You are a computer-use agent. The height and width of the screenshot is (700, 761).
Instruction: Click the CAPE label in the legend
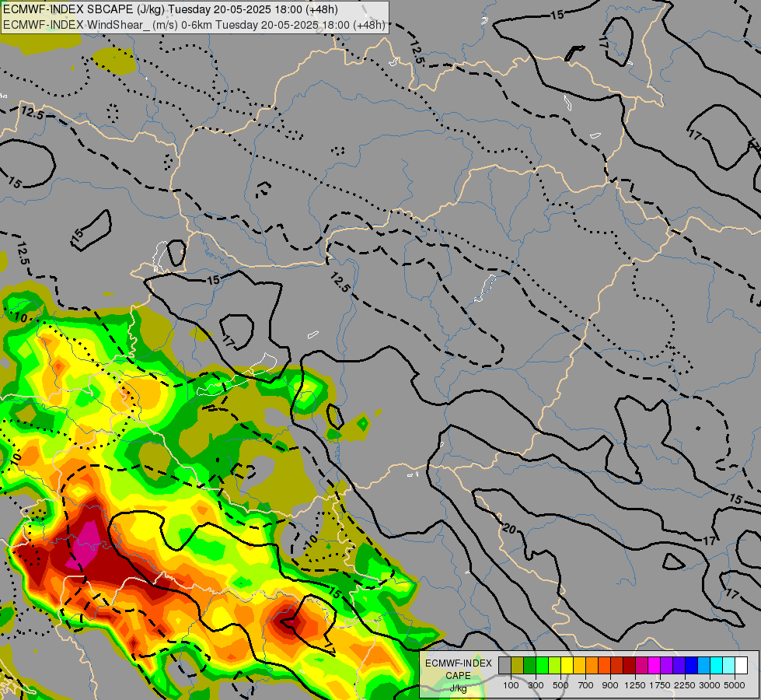pyautogui.click(x=458, y=675)
